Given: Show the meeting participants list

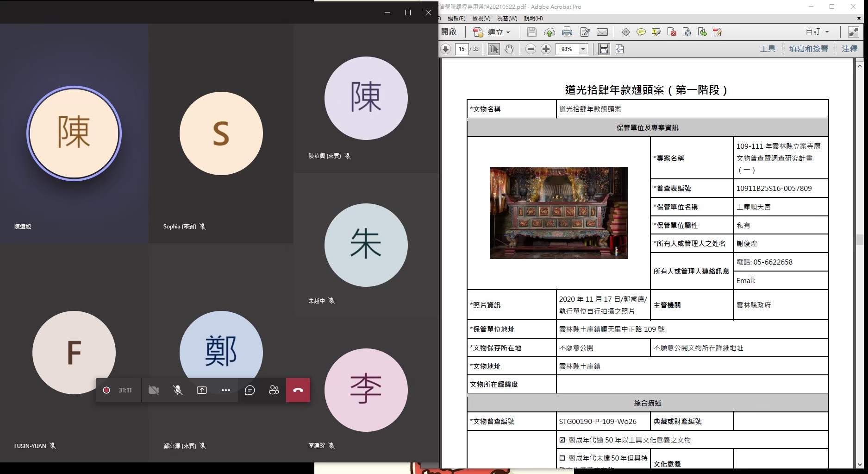Looking at the screenshot, I should point(274,390).
